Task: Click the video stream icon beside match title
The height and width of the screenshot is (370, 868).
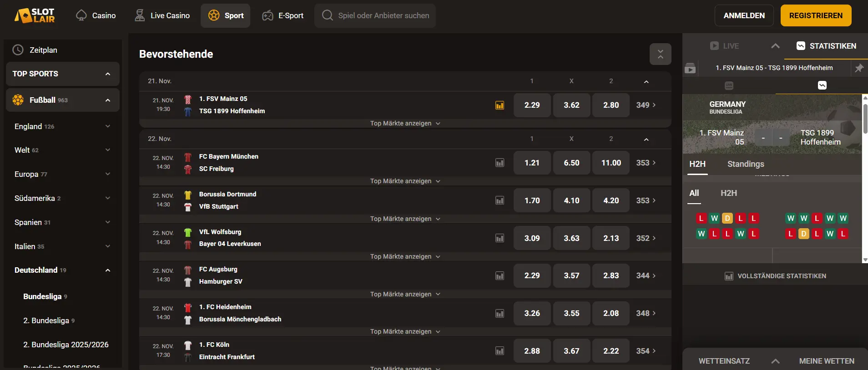Action: pyautogui.click(x=690, y=68)
